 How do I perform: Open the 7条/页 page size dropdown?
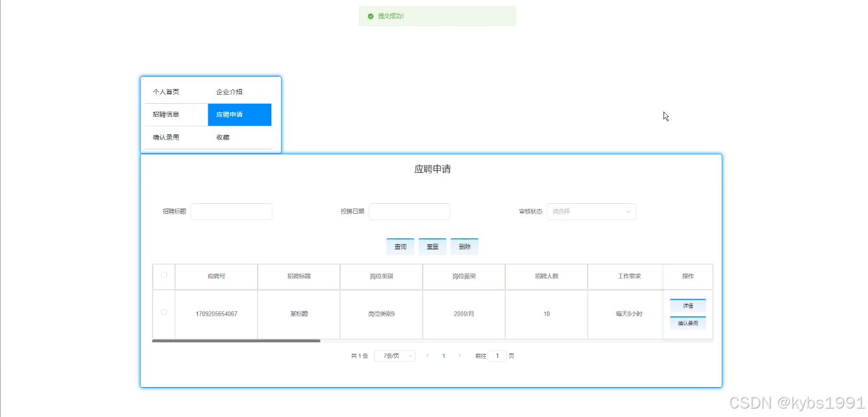(x=395, y=356)
